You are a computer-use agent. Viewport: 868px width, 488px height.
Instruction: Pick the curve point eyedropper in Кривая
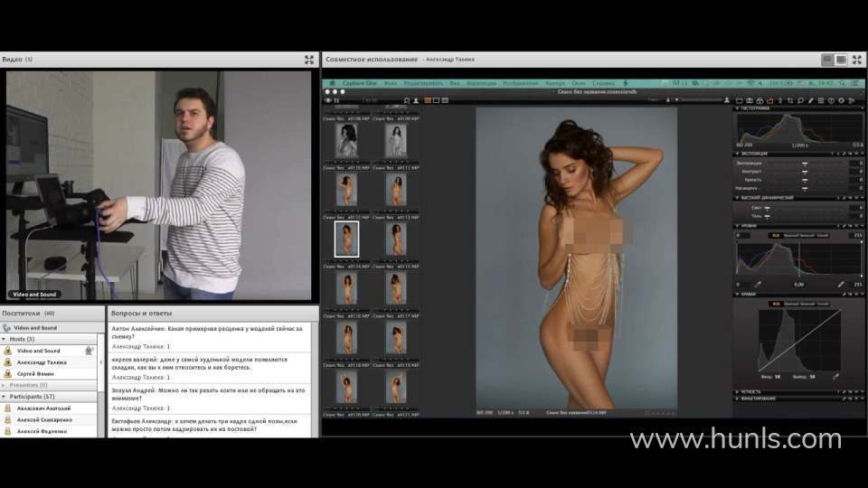coord(835,376)
